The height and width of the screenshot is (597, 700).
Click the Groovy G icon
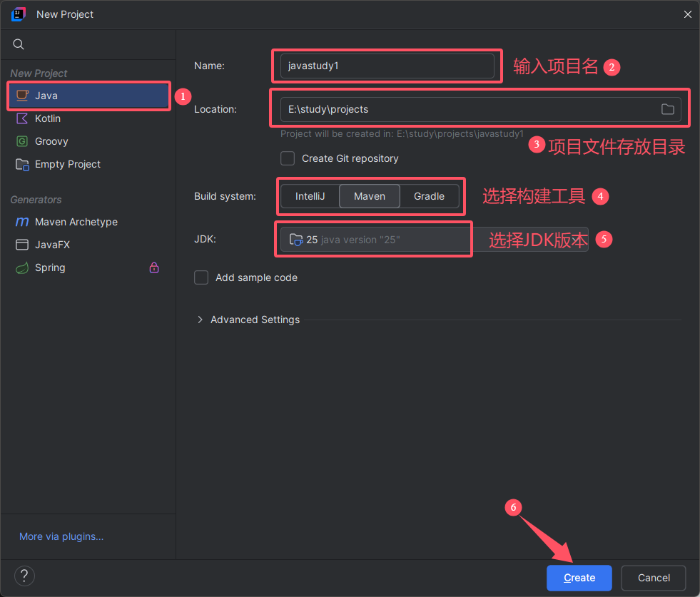(x=22, y=141)
